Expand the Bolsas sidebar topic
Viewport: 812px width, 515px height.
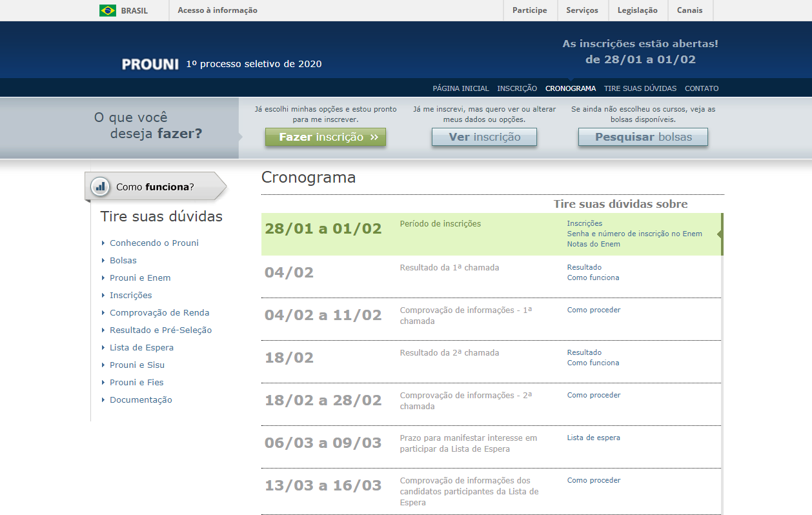point(123,261)
